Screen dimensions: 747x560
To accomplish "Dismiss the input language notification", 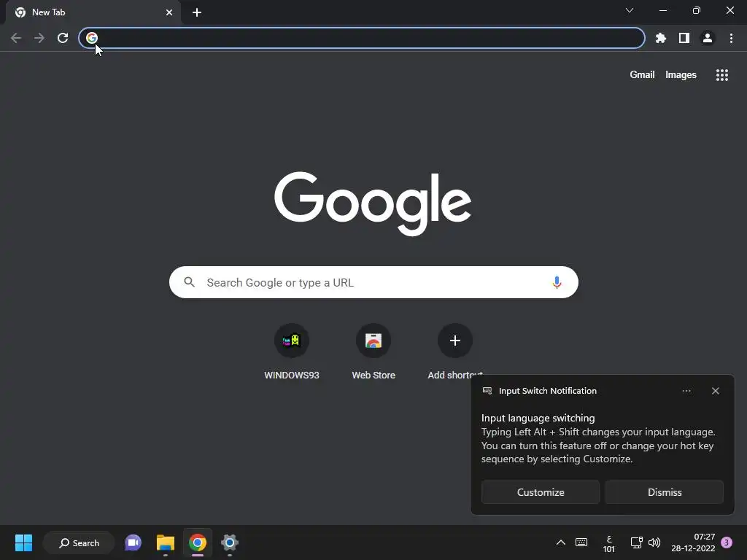I will [x=664, y=492].
